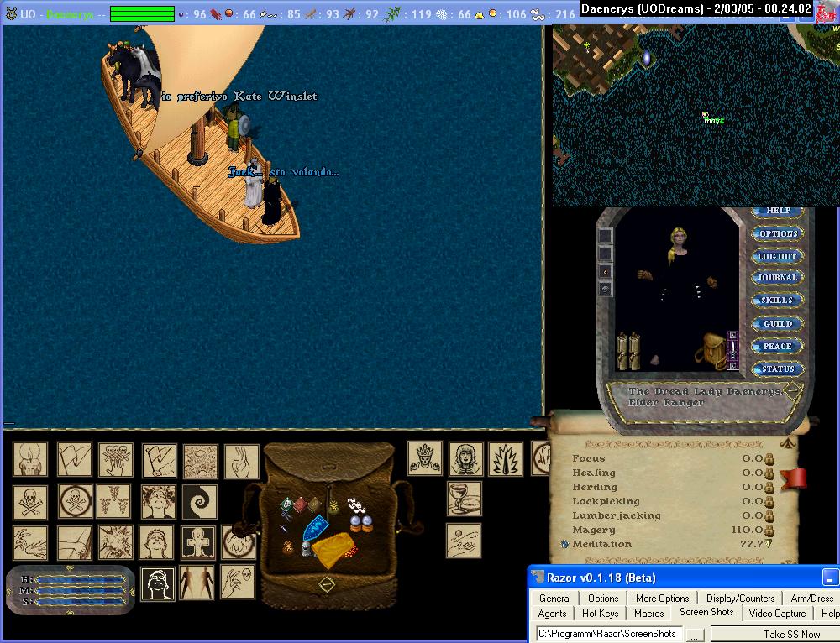
Task: Switch to the Hot Keys tab
Action: [x=600, y=614]
